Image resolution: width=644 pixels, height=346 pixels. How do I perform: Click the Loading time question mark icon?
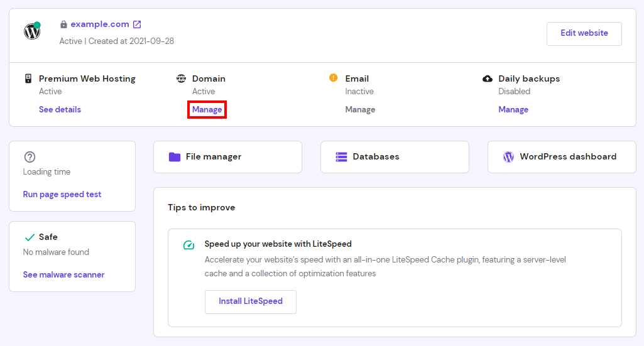coord(30,157)
